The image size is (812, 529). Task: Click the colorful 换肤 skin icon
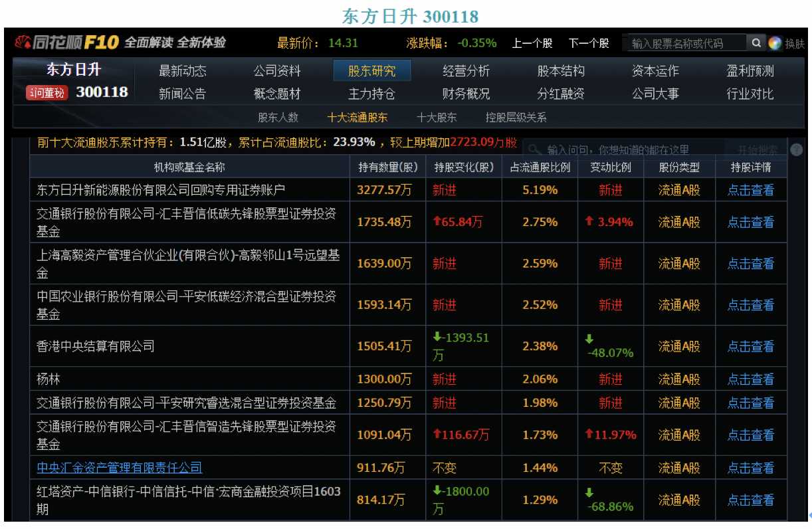pyautogui.click(x=775, y=43)
